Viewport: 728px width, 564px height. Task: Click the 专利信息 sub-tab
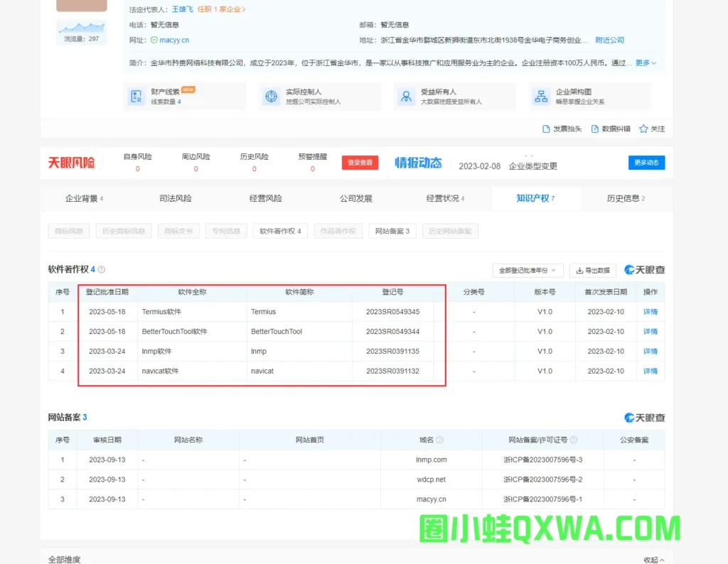coord(226,231)
